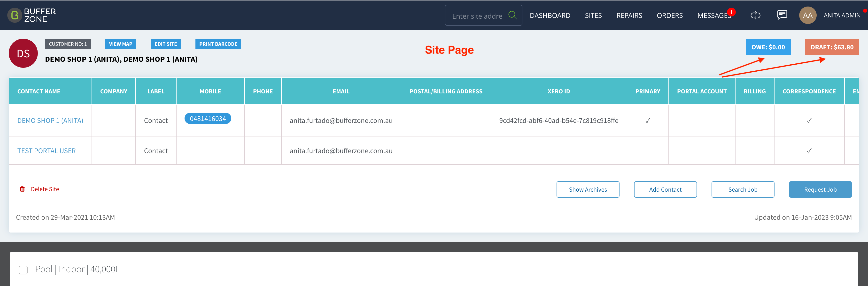The image size is (868, 286).
Task: Click the Pool | Indoor | 40,000L label
Action: 77,269
